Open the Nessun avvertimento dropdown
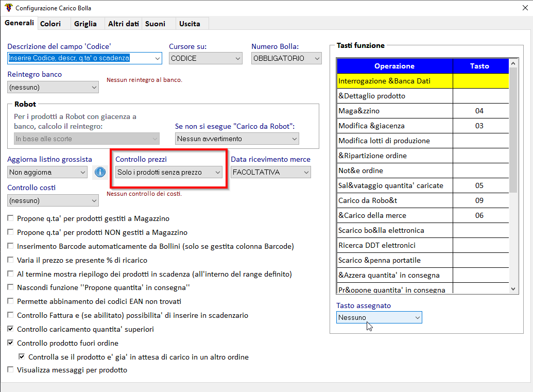This screenshot has width=533, height=392. tap(237, 139)
